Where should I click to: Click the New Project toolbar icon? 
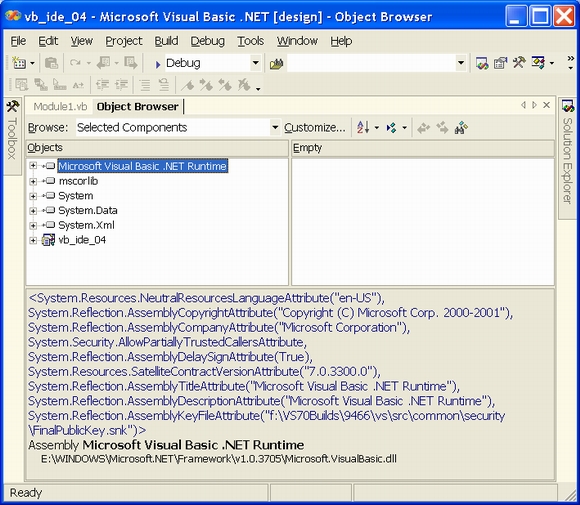point(18,63)
